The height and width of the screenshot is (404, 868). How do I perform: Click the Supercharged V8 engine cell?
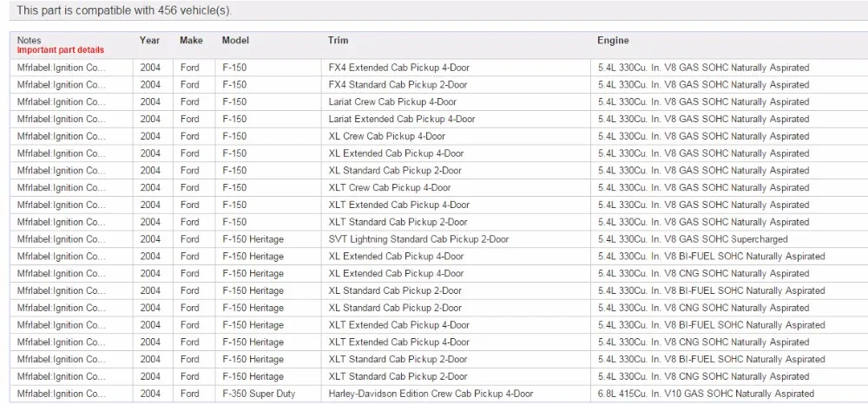(x=693, y=239)
